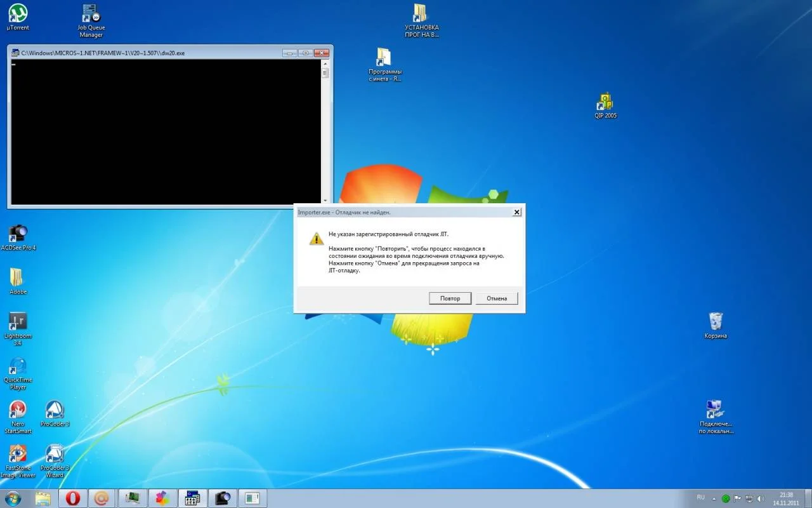The image size is (812, 508).
Task: Open the circuit board taskbar app
Action: click(133, 498)
